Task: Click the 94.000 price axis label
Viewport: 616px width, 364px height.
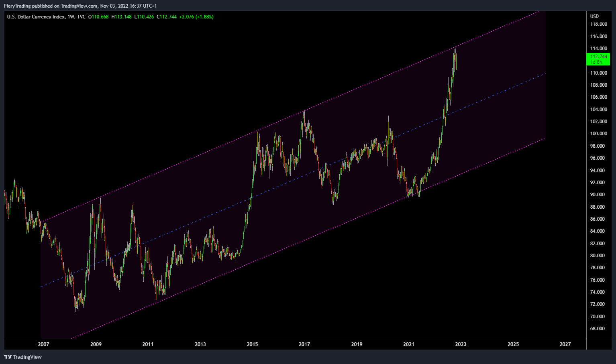Action: [598, 171]
